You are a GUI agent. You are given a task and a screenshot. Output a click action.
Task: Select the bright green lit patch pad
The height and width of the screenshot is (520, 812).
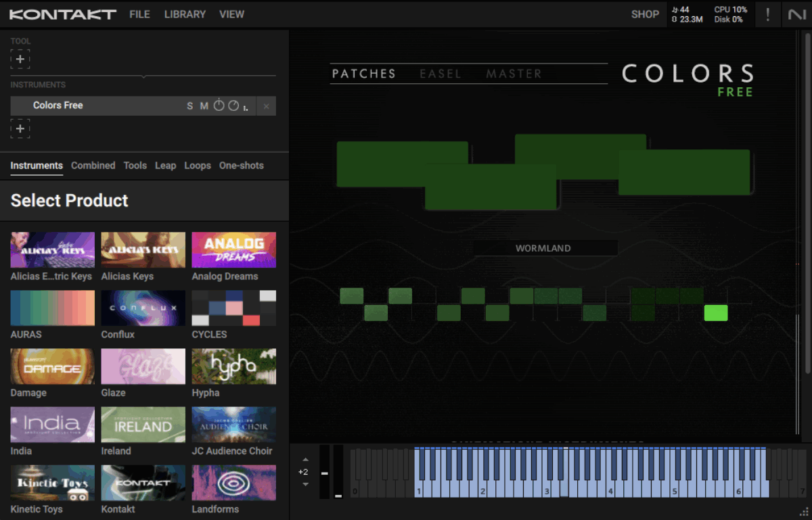click(716, 312)
